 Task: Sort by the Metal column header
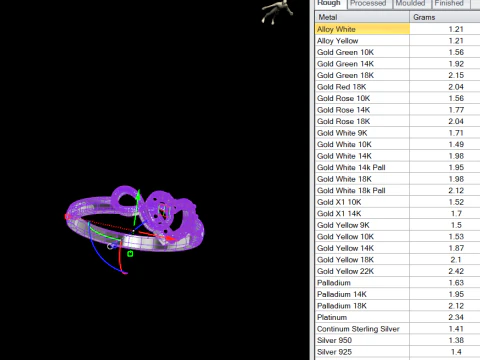362,17
